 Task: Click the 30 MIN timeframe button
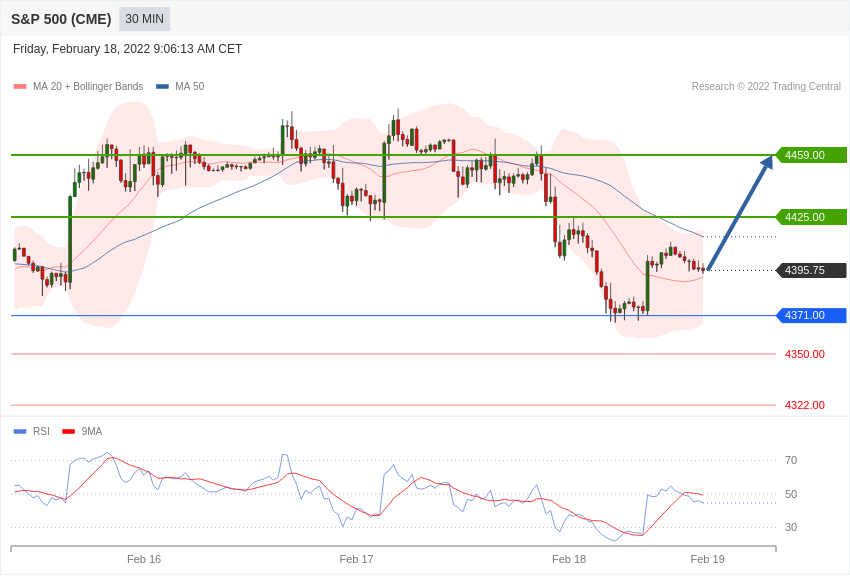click(x=145, y=19)
